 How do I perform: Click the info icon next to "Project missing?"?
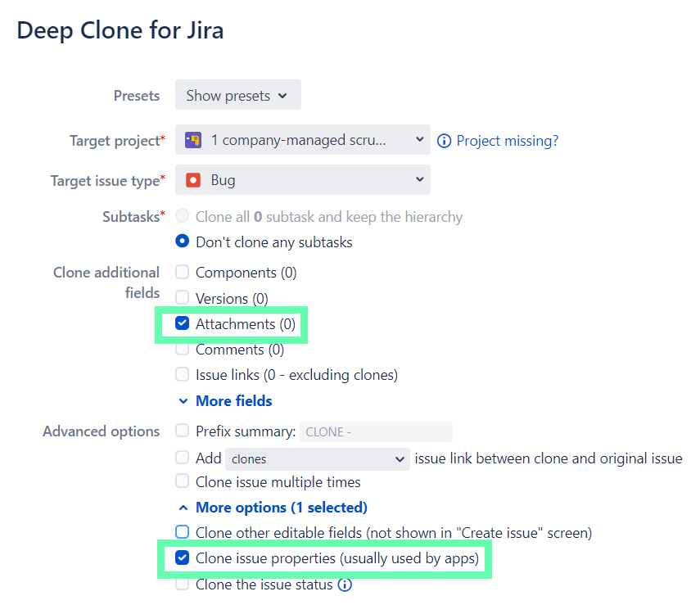444,141
